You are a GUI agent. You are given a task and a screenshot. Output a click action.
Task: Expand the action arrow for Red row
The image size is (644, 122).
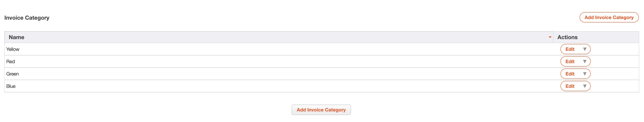coord(585,62)
